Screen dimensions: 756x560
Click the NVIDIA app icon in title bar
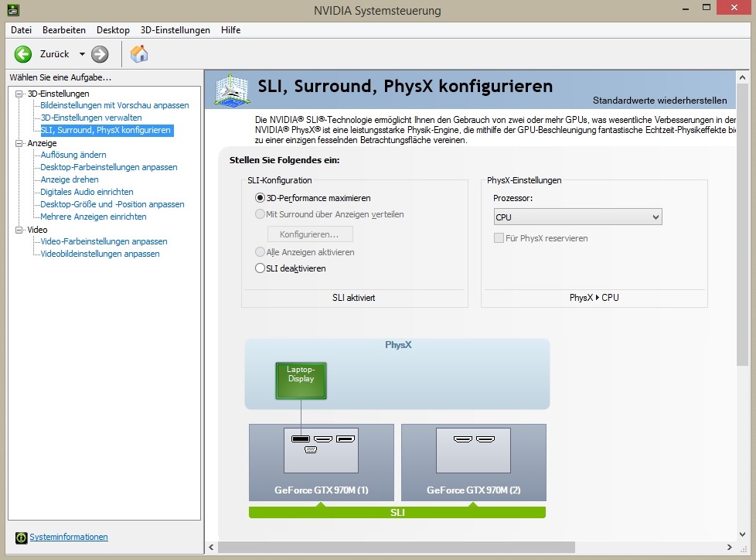[13, 9]
